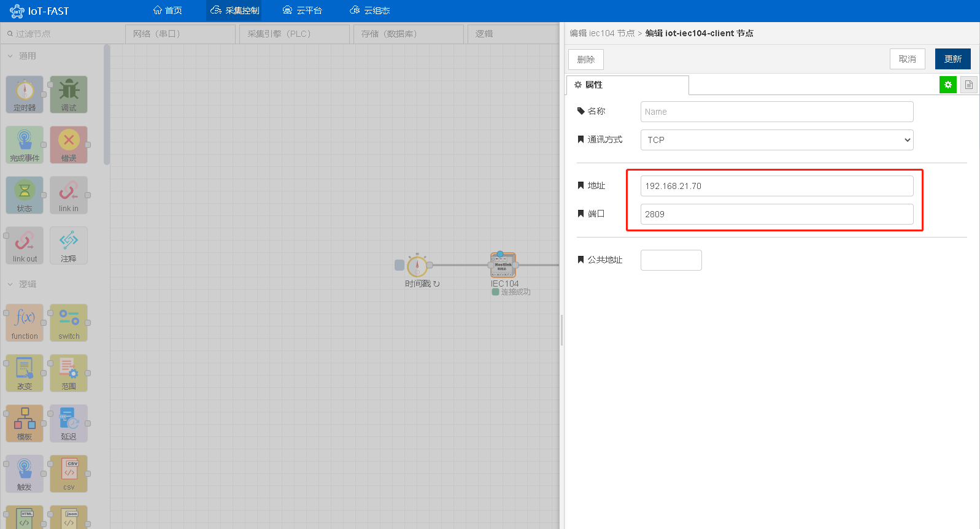
Task: Pick the function node in palette
Action: [x=25, y=323]
